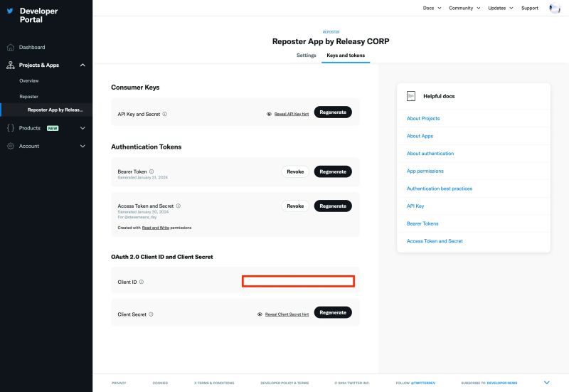569x392 pixels.
Task: Click info icon next to Bearer Token
Action: (151, 171)
